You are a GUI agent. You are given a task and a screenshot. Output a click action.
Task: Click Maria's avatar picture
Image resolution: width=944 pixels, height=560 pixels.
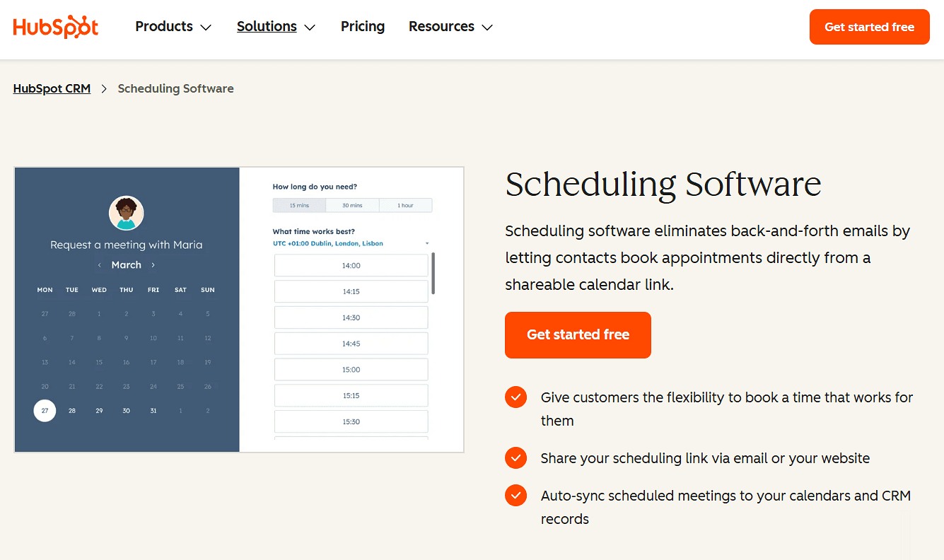pyautogui.click(x=127, y=213)
